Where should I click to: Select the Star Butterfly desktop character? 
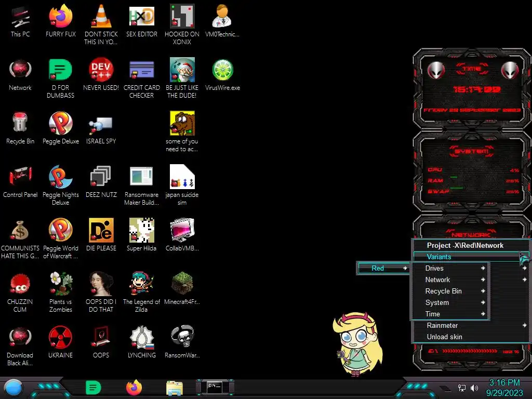(x=358, y=344)
